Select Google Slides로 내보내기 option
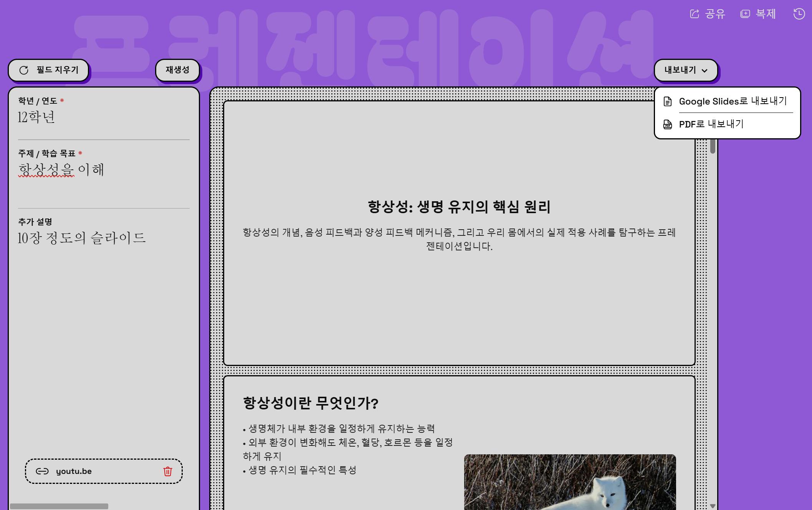The width and height of the screenshot is (812, 510). [x=733, y=101]
